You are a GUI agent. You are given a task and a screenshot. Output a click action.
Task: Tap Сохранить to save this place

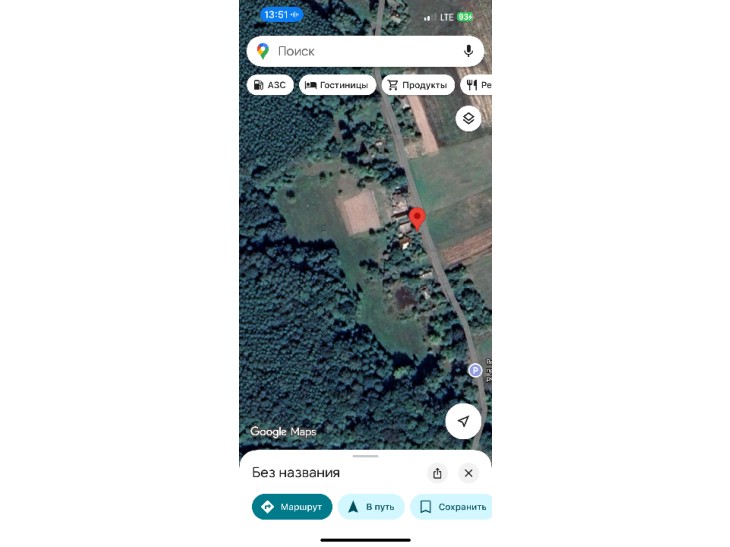click(x=452, y=506)
